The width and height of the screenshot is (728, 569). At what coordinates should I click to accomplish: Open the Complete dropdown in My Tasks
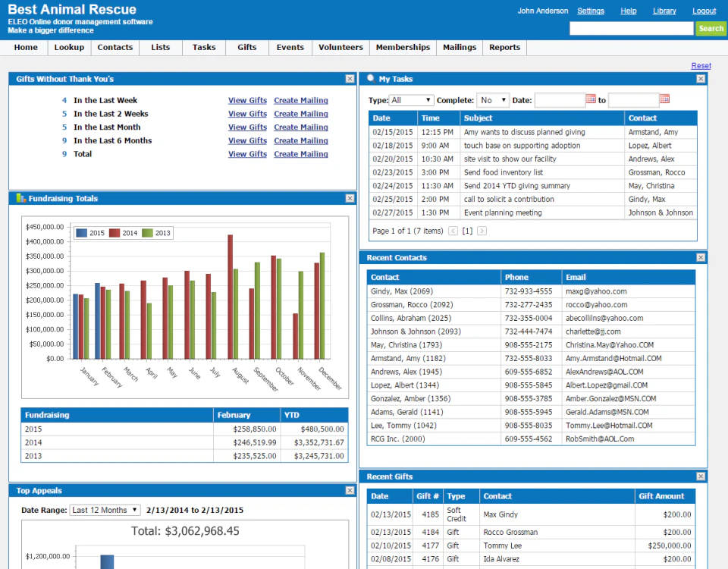[x=493, y=99]
